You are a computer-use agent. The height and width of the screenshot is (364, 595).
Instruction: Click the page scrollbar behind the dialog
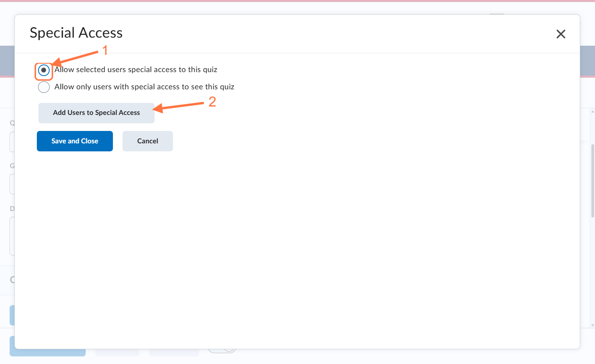click(593, 181)
